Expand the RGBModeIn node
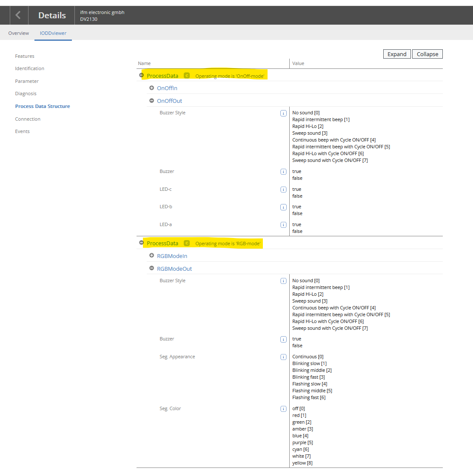Screen dimensions: 473x476 (151, 255)
